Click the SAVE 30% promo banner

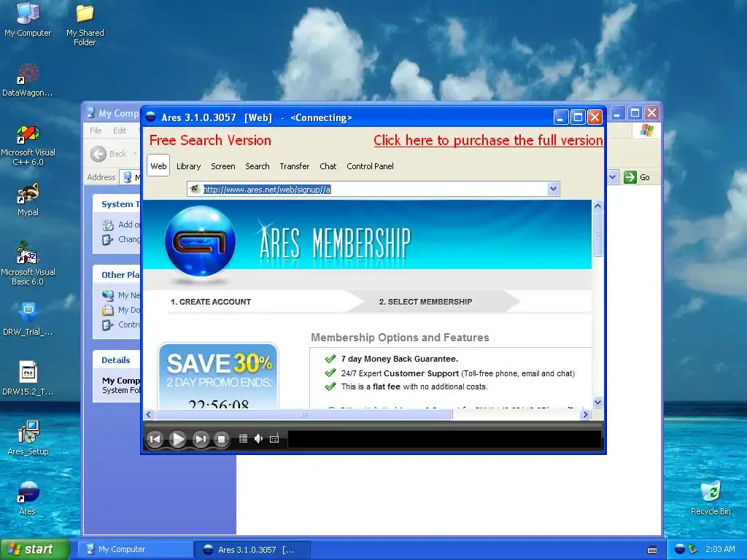(218, 376)
